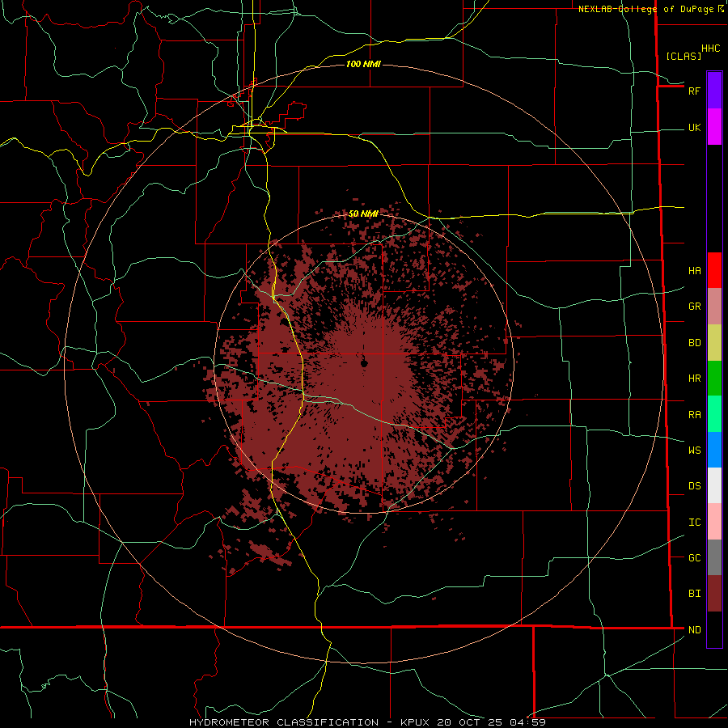Click the HR legend label
The width and height of the screenshot is (728, 728).
point(694,379)
